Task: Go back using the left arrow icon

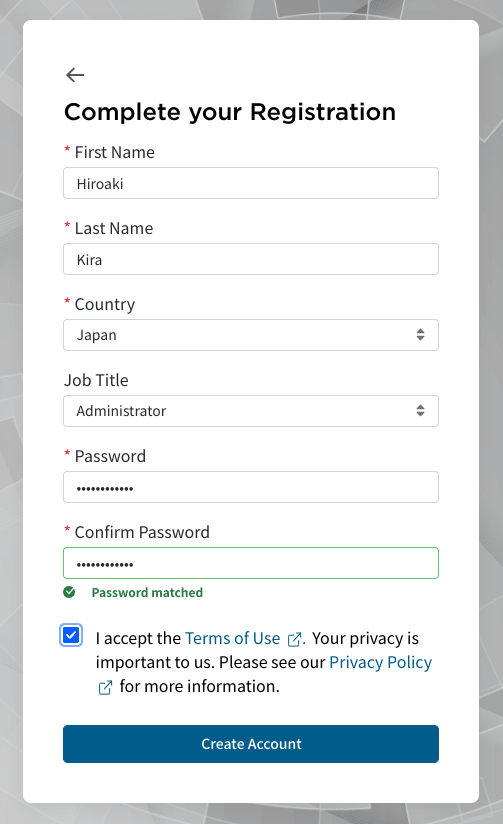Action: click(x=75, y=75)
